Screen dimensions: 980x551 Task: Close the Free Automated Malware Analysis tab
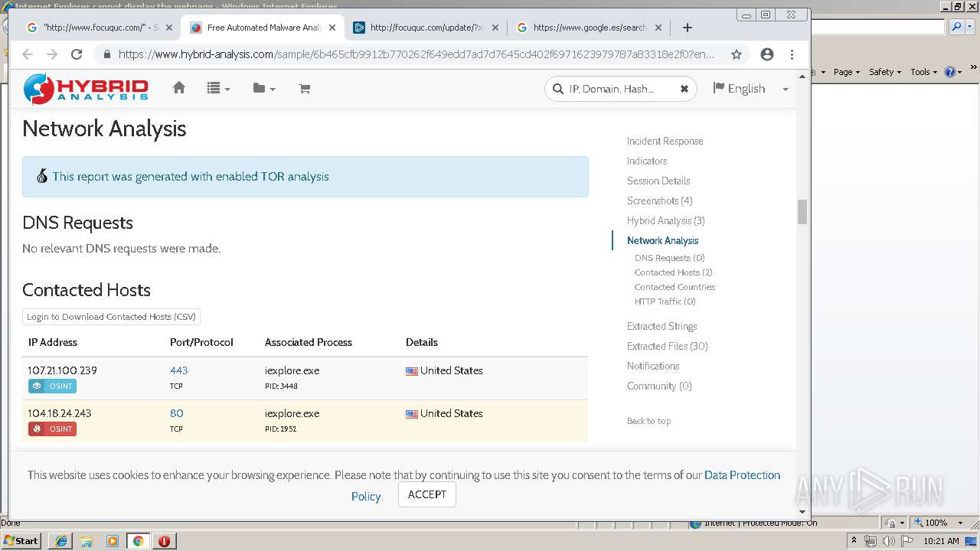click(332, 28)
